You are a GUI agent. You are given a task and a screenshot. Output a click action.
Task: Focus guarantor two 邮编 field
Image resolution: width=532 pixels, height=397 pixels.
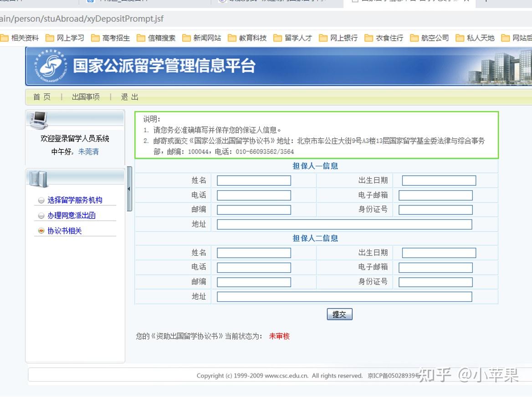tap(254, 282)
